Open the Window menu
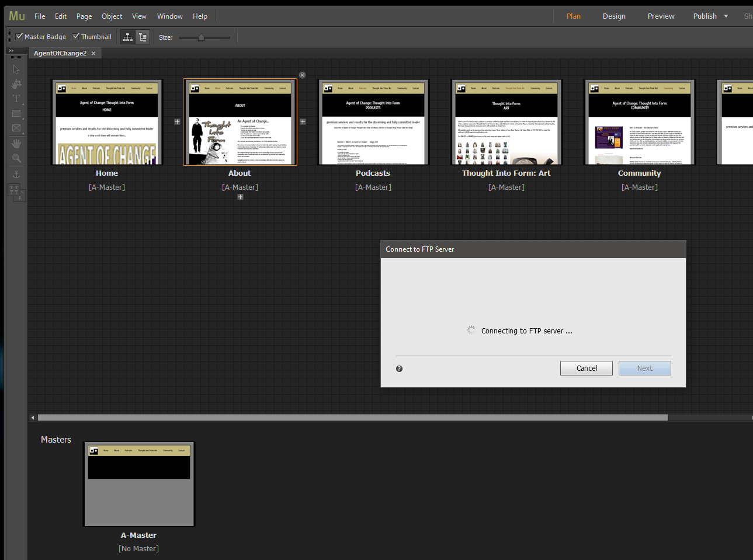Screen dimensions: 753x560 170,16
